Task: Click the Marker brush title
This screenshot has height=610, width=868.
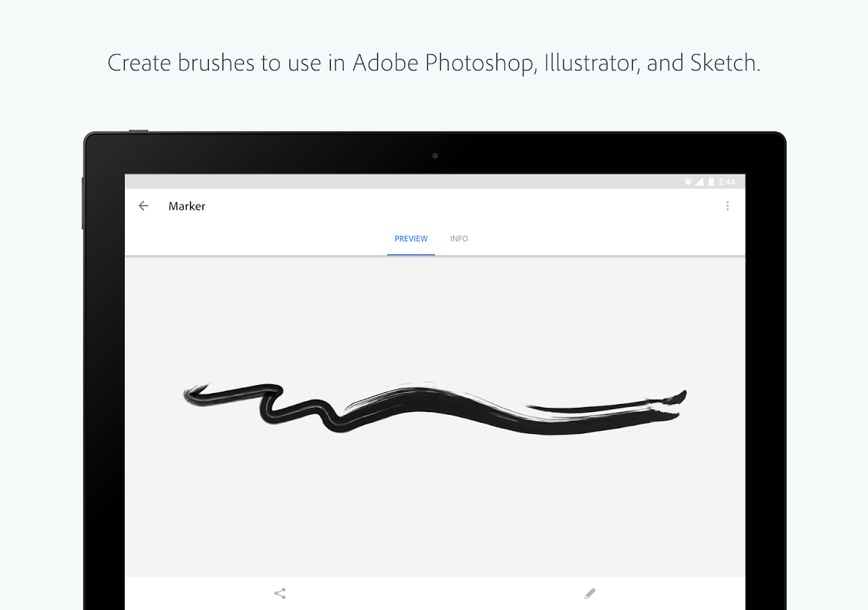Action: [187, 206]
